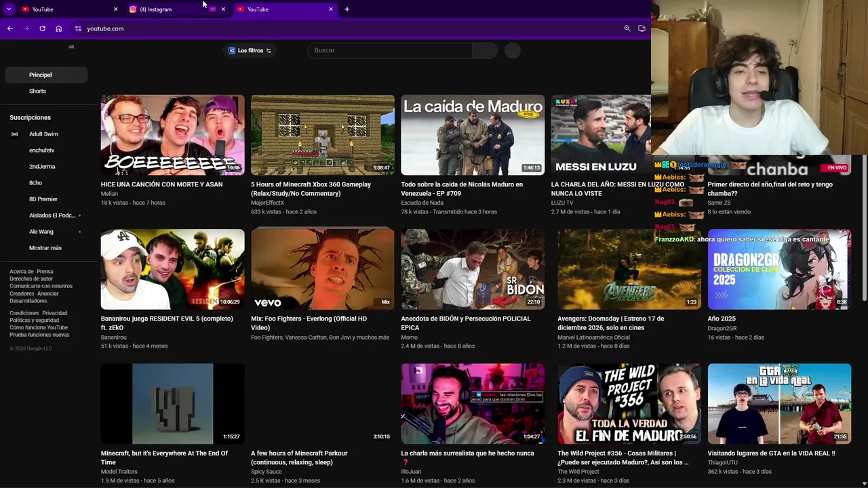
Task: Click the install app icon in address bar
Action: (642, 28)
